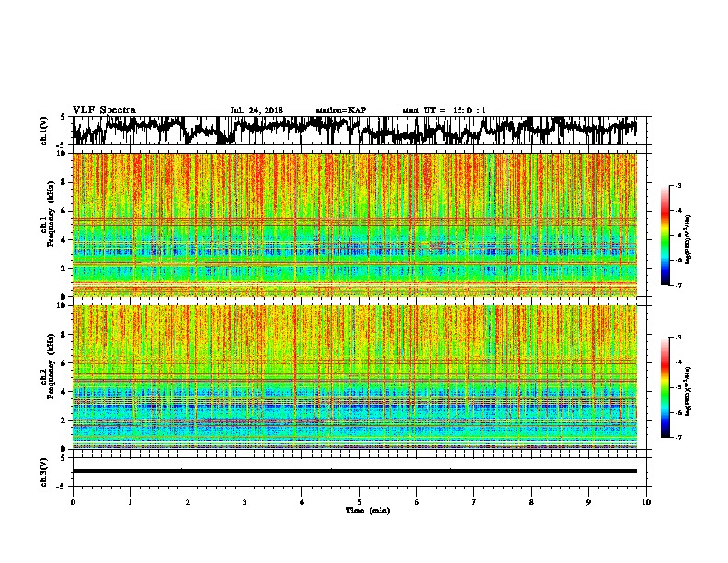Click the time axis tick label "8"
The image size is (728, 563).
tap(531, 502)
